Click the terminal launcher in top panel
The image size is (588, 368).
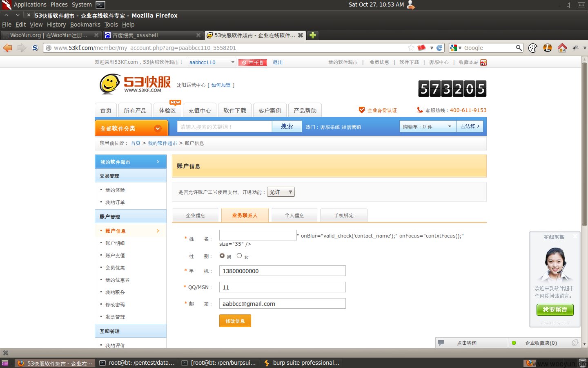(100, 4)
